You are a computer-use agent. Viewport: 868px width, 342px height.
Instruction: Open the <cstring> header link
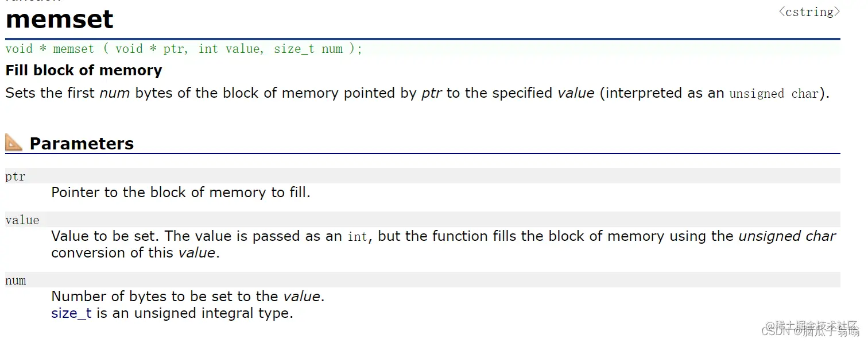[x=809, y=11]
